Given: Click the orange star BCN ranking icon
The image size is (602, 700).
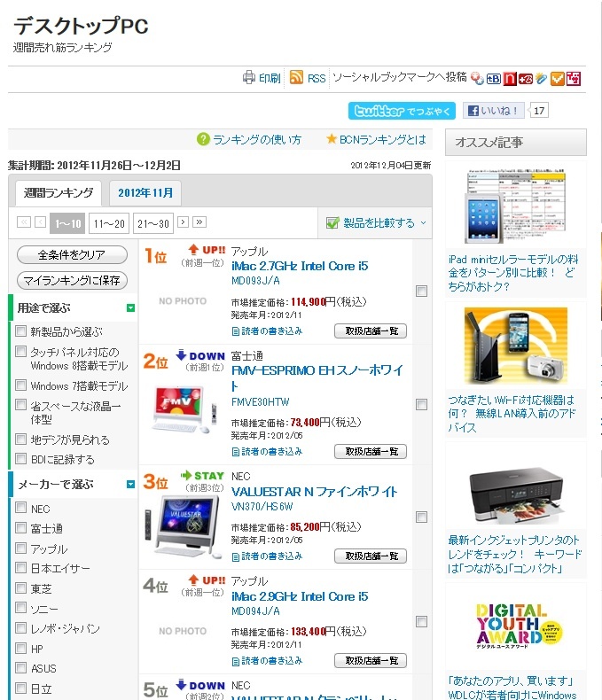Looking at the screenshot, I should [x=331, y=139].
